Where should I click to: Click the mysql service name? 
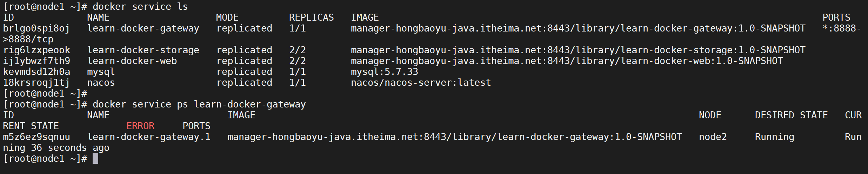click(x=101, y=72)
